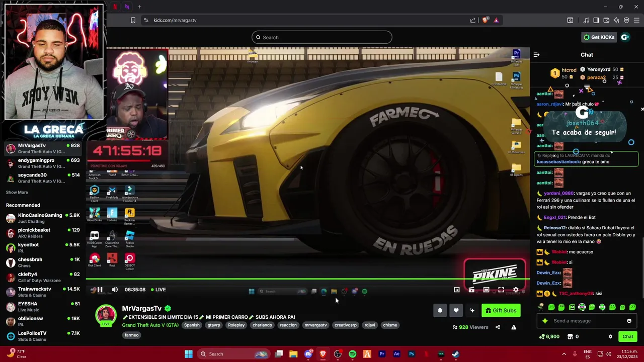Open LosPollosTV recommended channel
644x362 pixels.
pos(43,336)
